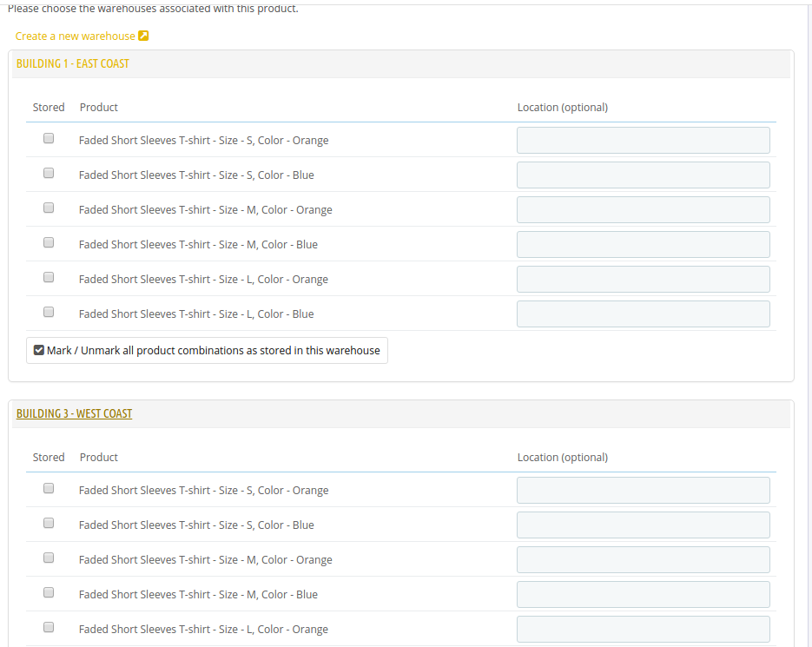Click the Size M Blue product name in Building 1
This screenshot has height=647, width=812.
[x=198, y=245]
